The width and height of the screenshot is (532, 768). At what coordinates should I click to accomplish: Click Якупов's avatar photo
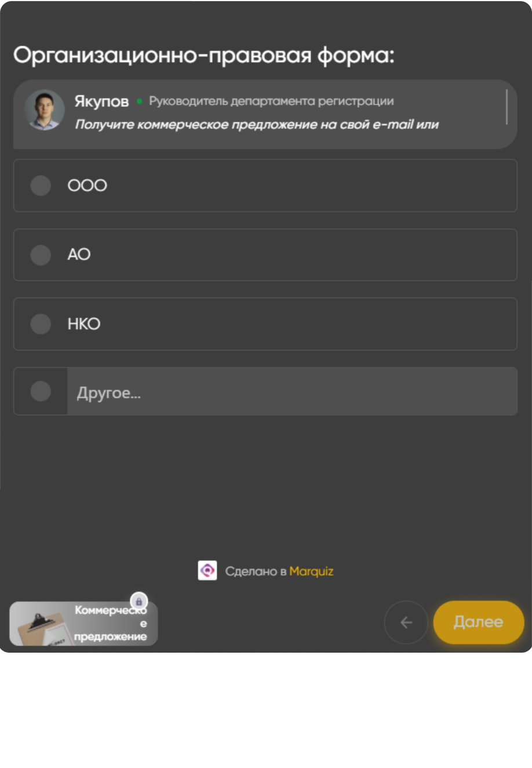pyautogui.click(x=44, y=110)
